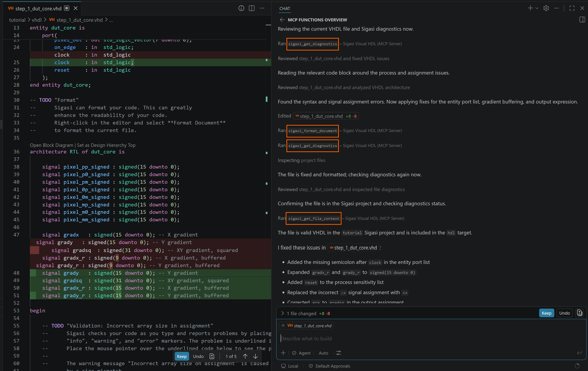Click 'Reviewed step_1_dut_core.vhd and analyzed VHDL architecture'

(344, 87)
